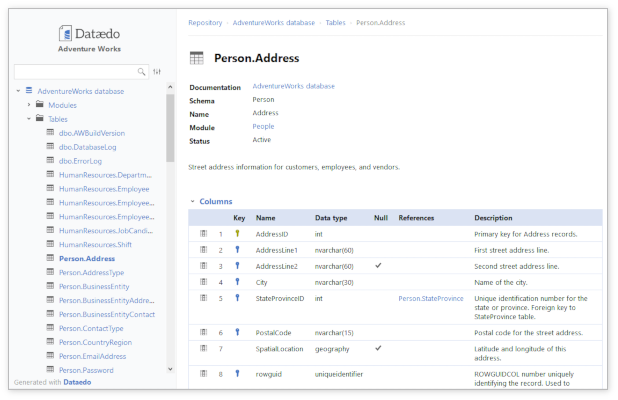Click the blue key icon for AddressLine2
The width and height of the screenshot is (618, 400).
coord(237,266)
